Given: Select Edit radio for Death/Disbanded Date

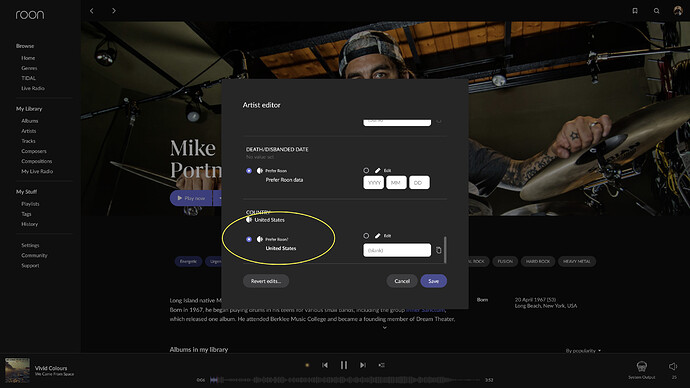Looking at the screenshot, I should point(366,170).
